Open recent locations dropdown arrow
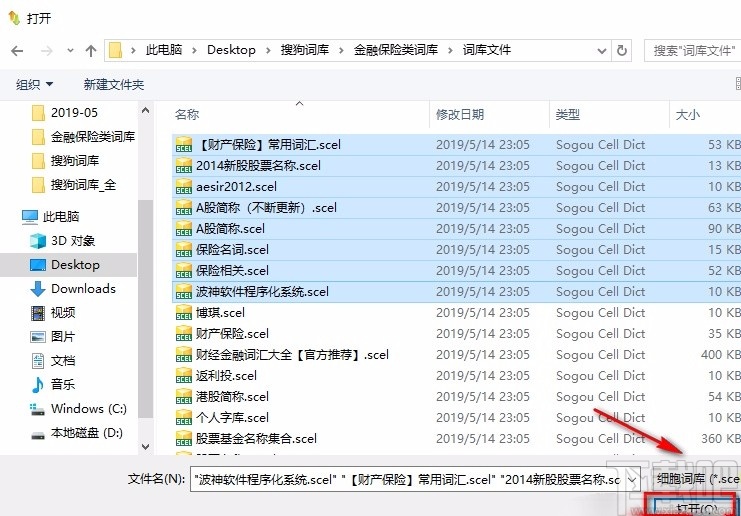This screenshot has height=516, width=741. coord(70,50)
